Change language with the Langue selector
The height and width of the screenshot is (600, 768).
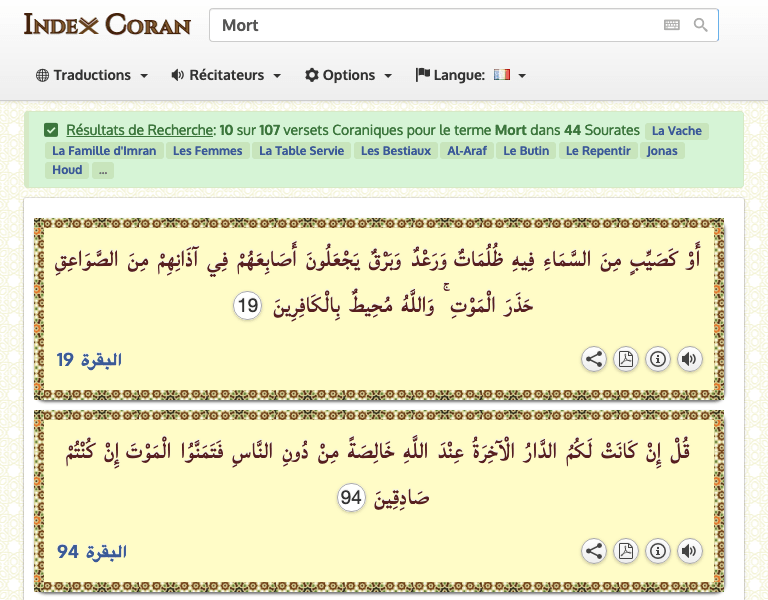pos(471,75)
